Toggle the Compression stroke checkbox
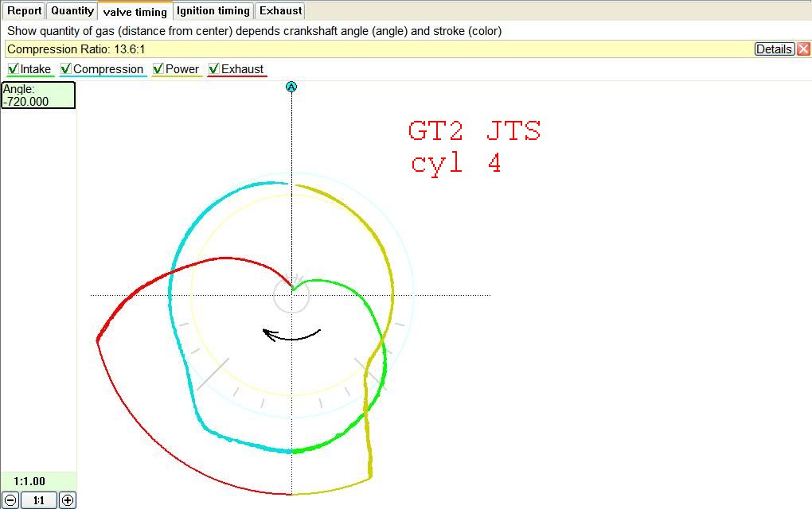This screenshot has width=812, height=509. coord(66,69)
